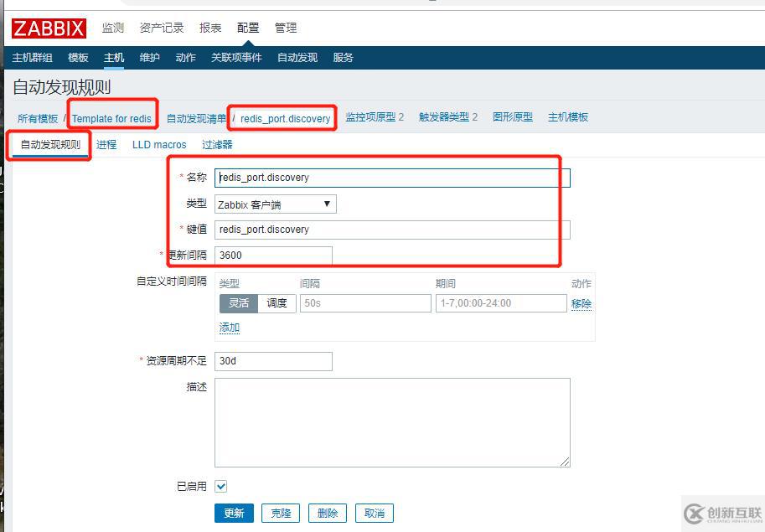765x532 pixels.
Task: Uncheck the 已启用 checkbox
Action: (x=220, y=485)
